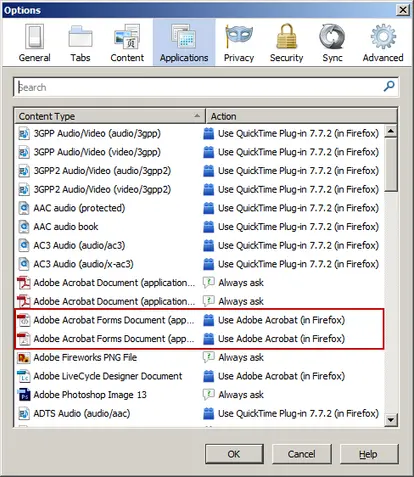Sort by Content Type column header

click(110, 116)
